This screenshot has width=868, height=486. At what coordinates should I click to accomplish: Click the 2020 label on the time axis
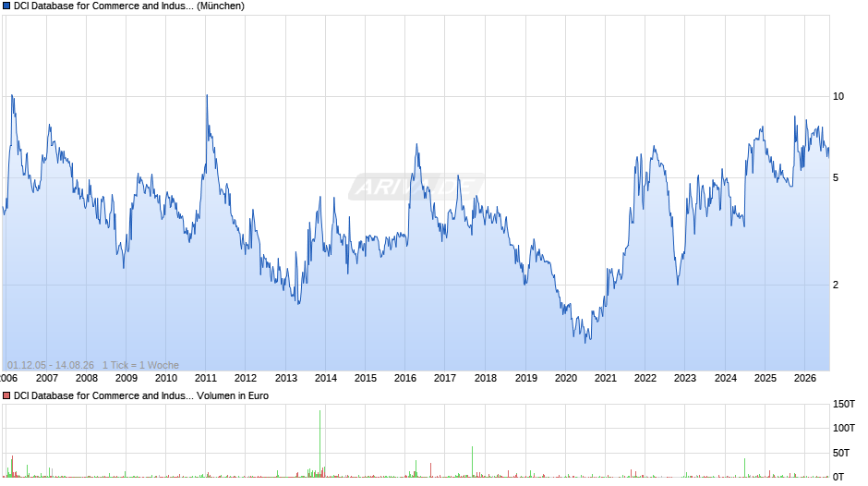tap(566, 378)
